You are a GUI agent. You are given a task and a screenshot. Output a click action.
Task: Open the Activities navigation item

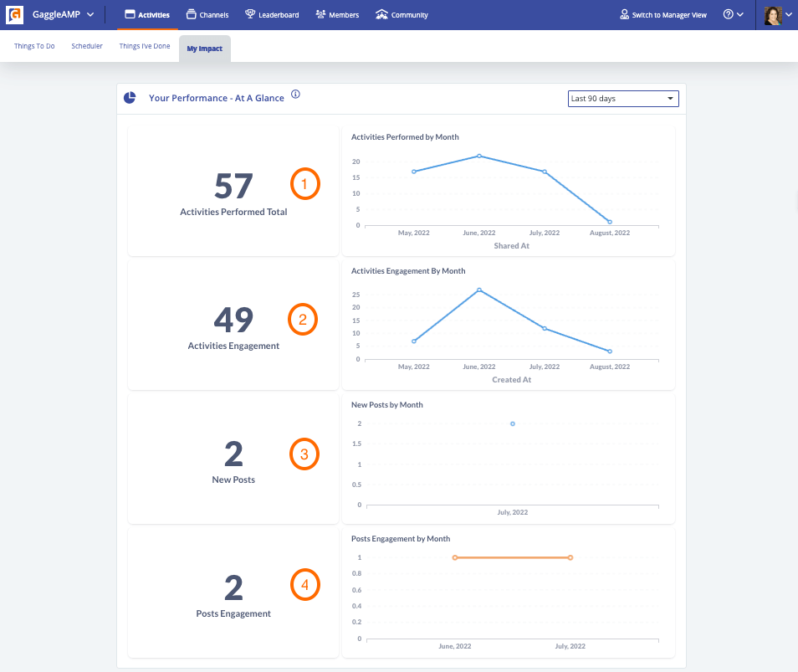[x=147, y=15]
